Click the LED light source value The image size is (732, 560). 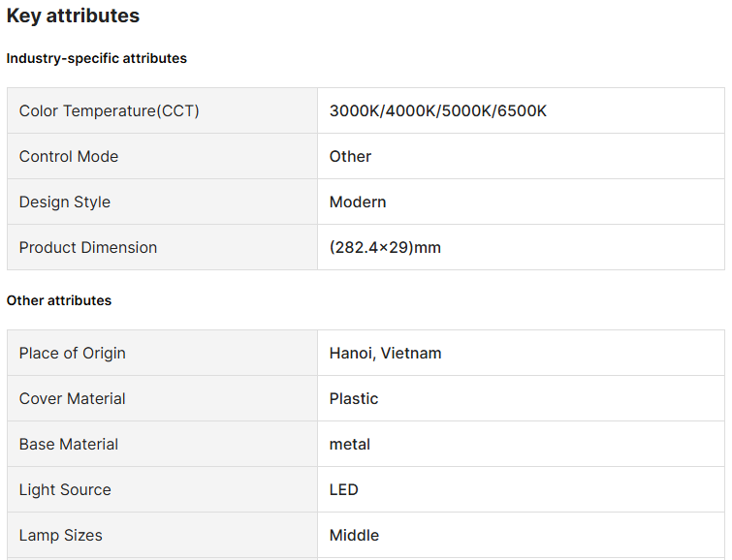(344, 489)
